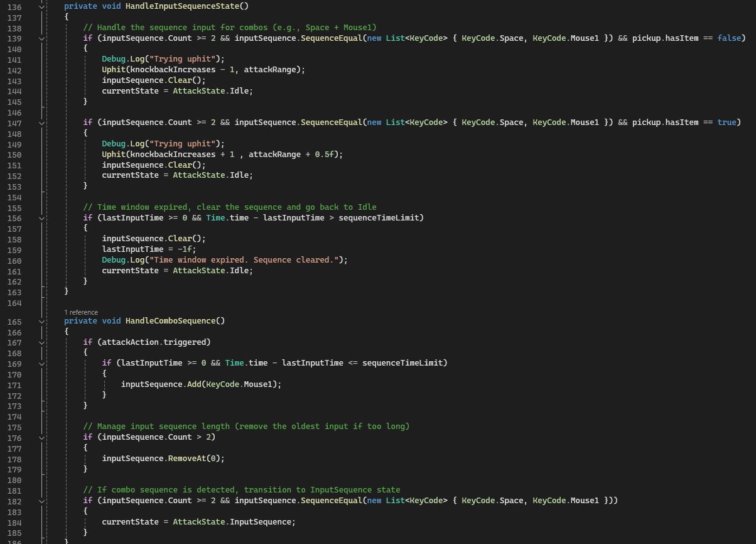756x544 pixels.
Task: Select line number 164 in the gutter
Action: (14, 303)
